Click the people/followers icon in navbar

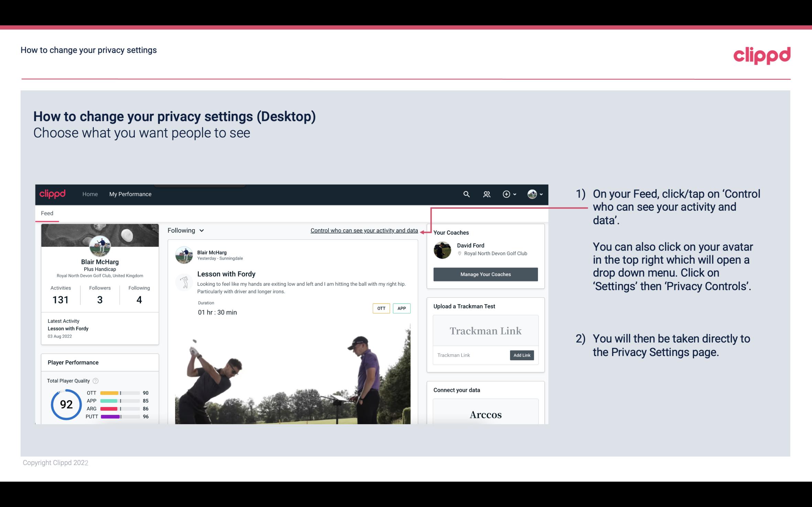[487, 194]
